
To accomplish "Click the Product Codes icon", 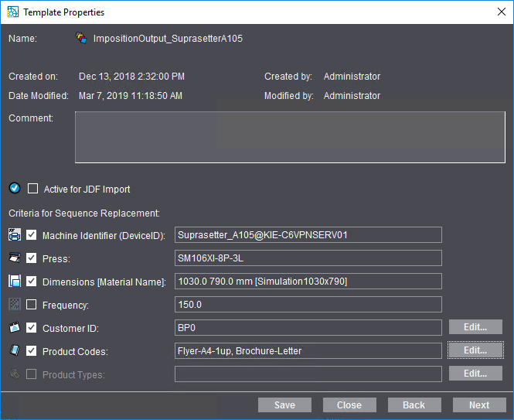I will click(14, 351).
